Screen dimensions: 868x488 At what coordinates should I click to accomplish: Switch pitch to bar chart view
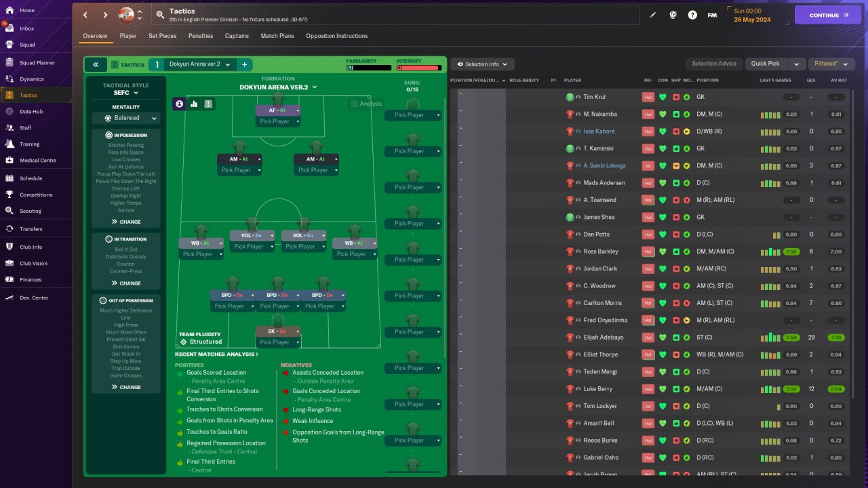point(194,104)
